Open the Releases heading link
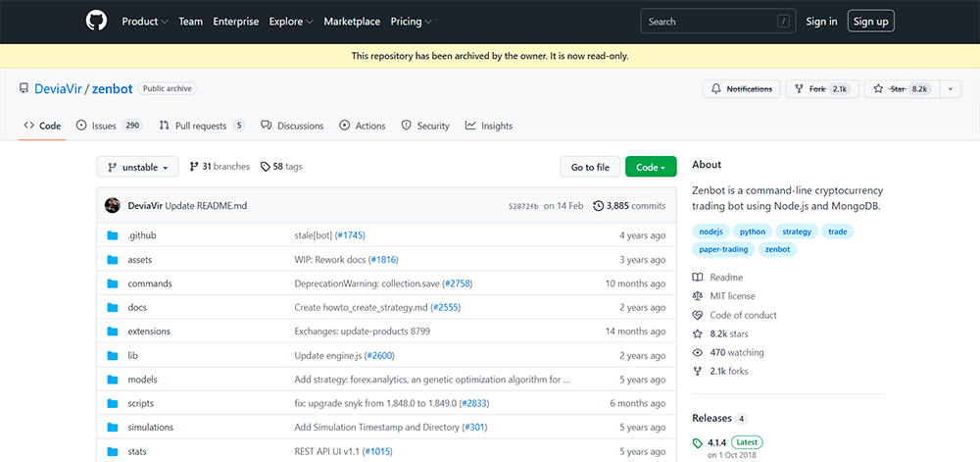Image resolution: width=980 pixels, height=462 pixels. pos(711,418)
